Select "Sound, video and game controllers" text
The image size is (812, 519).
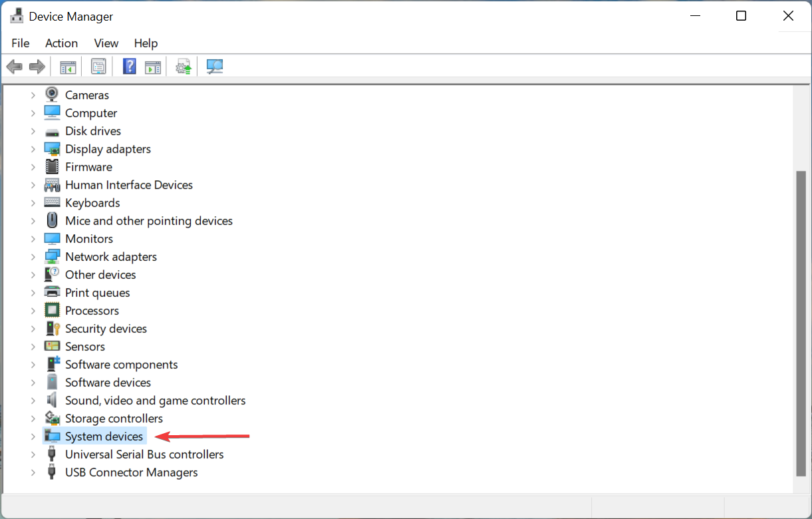(156, 401)
